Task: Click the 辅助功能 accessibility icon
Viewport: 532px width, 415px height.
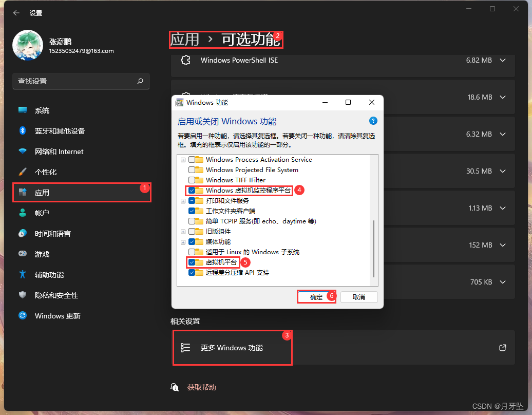Action: [23, 274]
